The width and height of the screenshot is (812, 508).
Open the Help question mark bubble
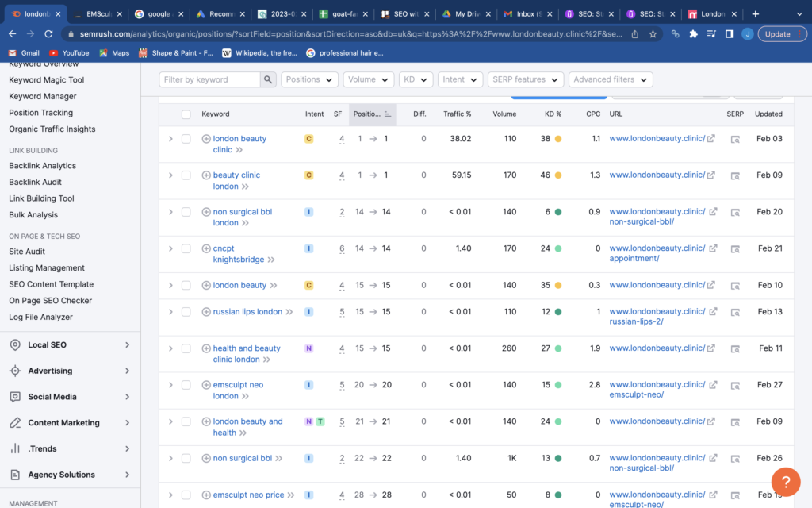[786, 482]
